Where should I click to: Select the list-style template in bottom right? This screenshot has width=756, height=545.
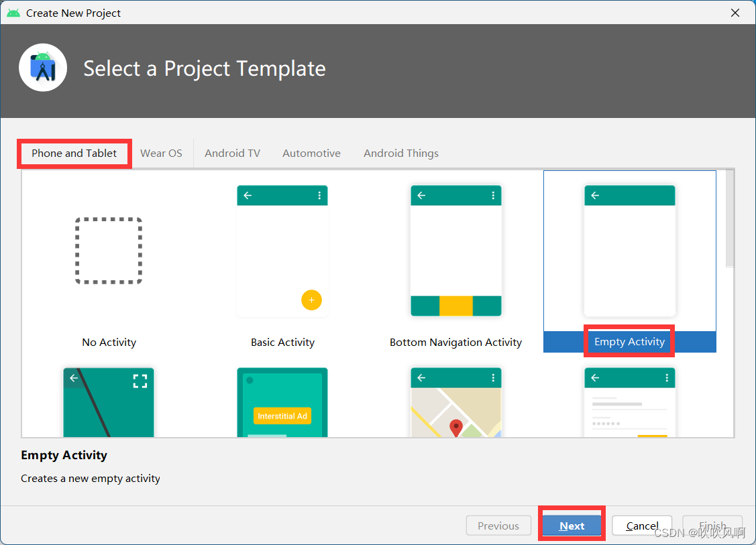pos(630,402)
